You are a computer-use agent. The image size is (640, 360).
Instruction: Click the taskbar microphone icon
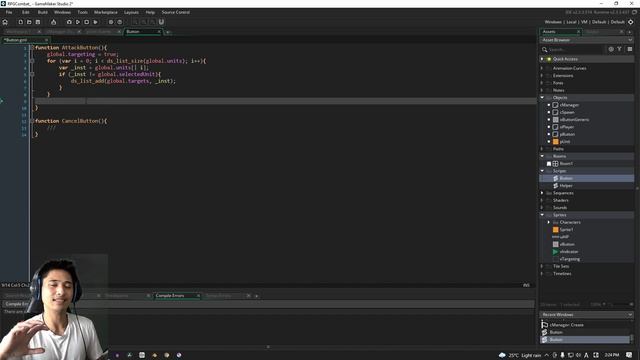pos(562,355)
